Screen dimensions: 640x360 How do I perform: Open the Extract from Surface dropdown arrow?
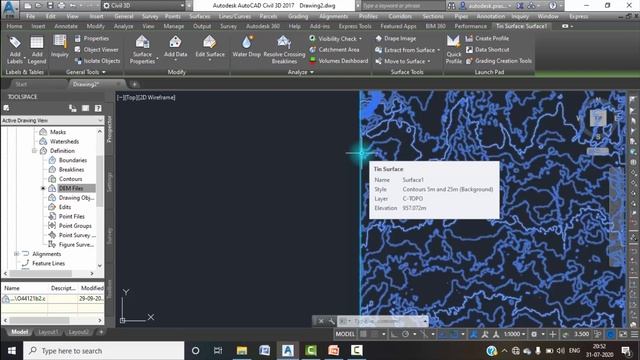pos(439,50)
